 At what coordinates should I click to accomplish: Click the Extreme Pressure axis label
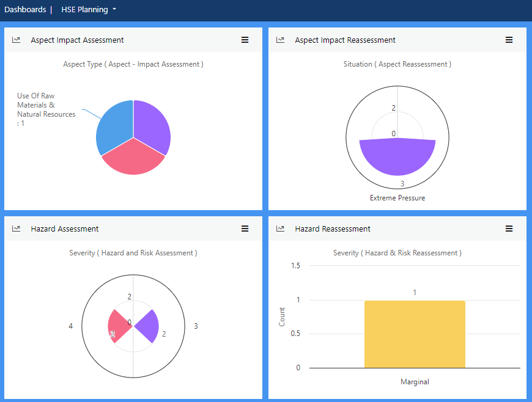[x=397, y=198]
